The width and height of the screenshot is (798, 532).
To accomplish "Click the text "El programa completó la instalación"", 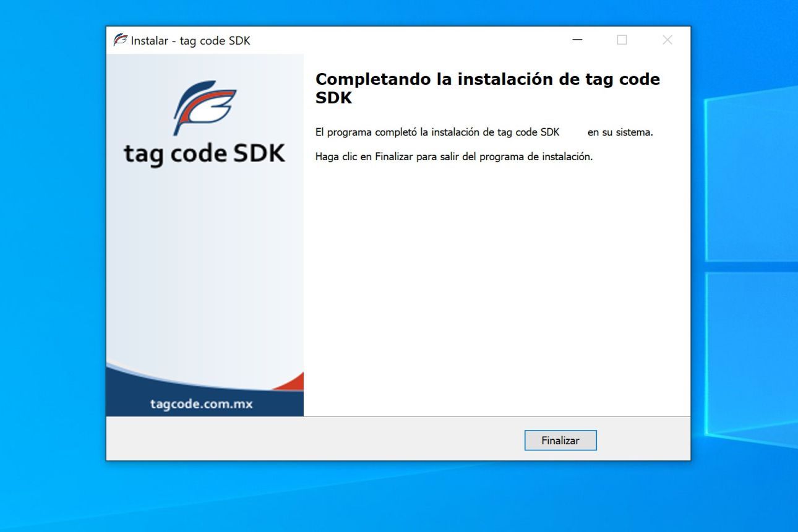I will click(397, 132).
